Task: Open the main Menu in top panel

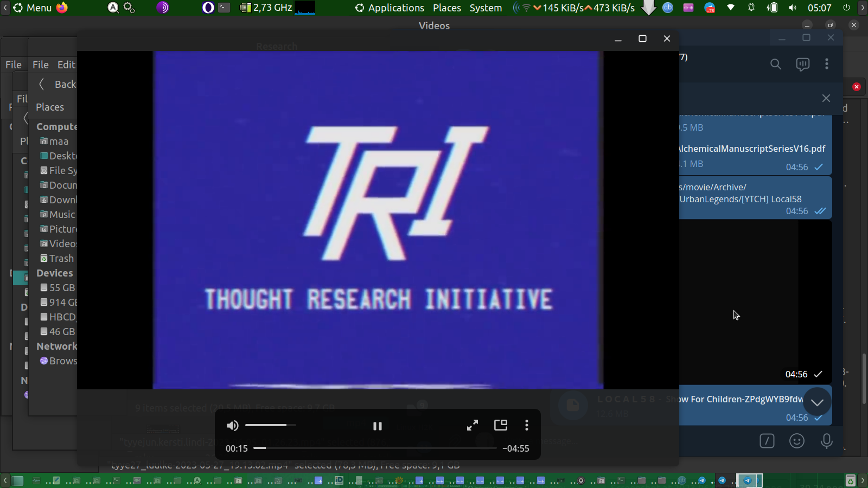Action: click(x=33, y=8)
